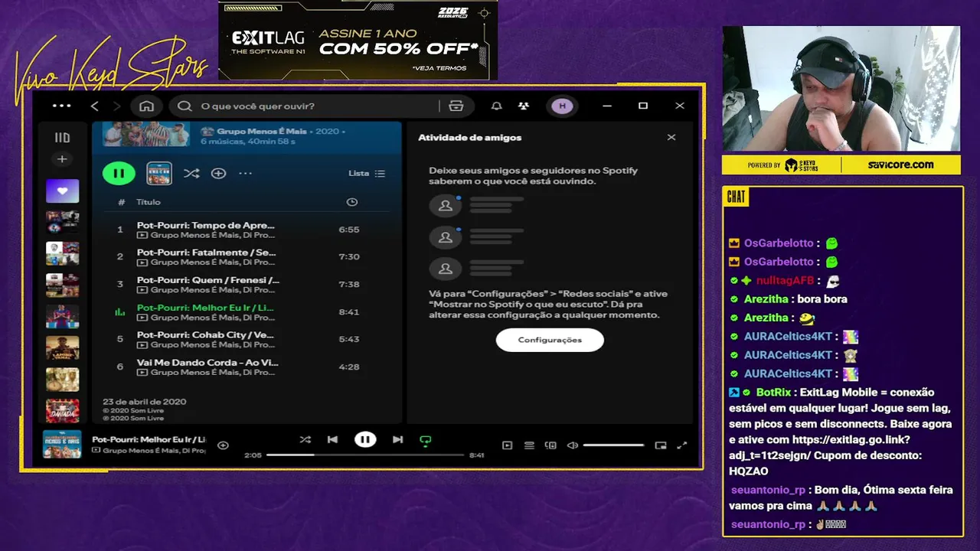Viewport: 980px width, 551px height.
Task: Add current song to Liked Songs
Action: 223,445
